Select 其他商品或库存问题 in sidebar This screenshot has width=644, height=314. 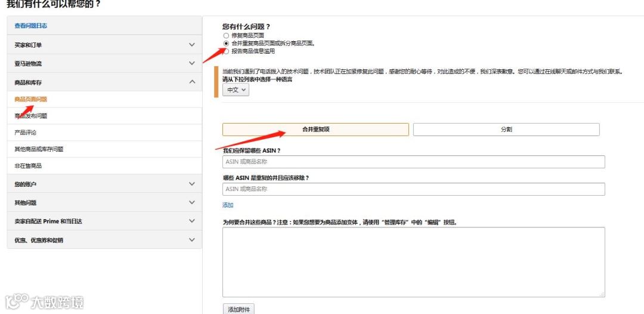click(39, 149)
